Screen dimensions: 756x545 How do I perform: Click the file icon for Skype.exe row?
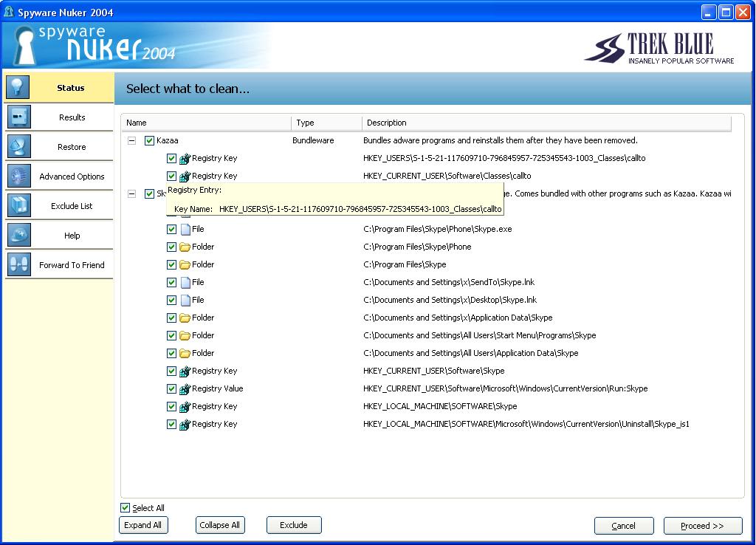click(x=185, y=229)
